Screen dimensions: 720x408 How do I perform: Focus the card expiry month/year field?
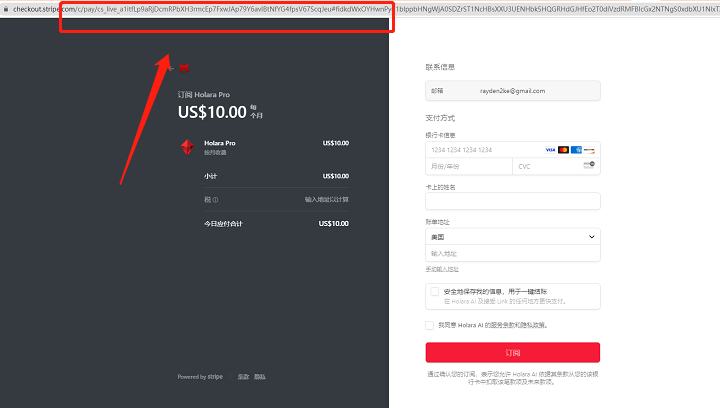(469, 166)
